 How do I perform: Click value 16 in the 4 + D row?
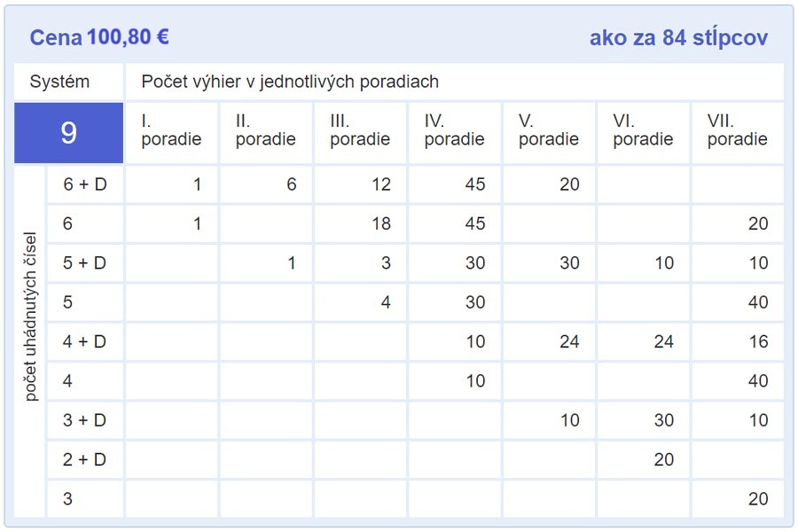click(758, 341)
